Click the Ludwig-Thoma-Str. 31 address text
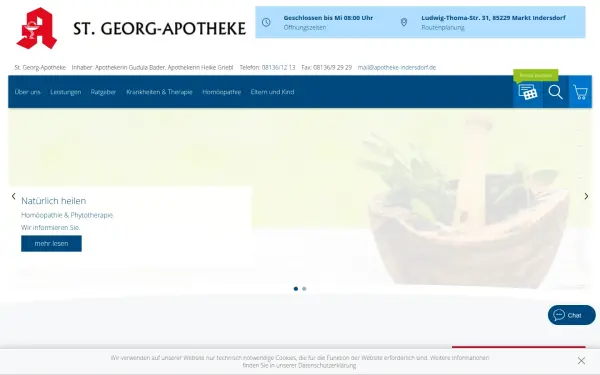This screenshot has width=600, height=375. coord(493,18)
